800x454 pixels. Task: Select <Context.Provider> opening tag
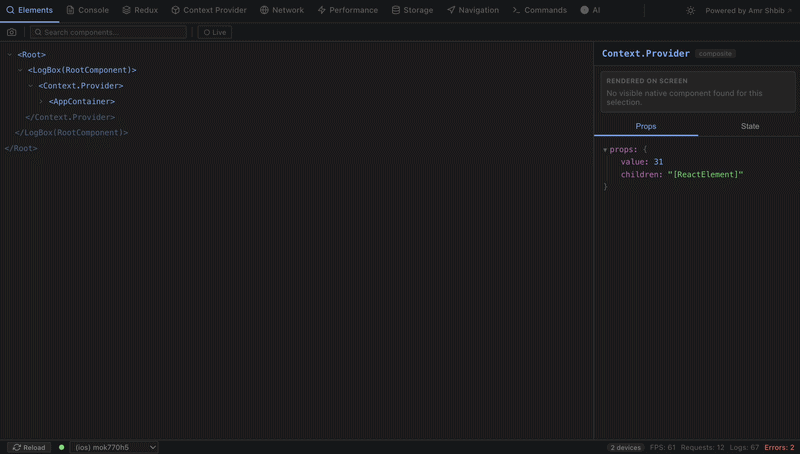81,86
